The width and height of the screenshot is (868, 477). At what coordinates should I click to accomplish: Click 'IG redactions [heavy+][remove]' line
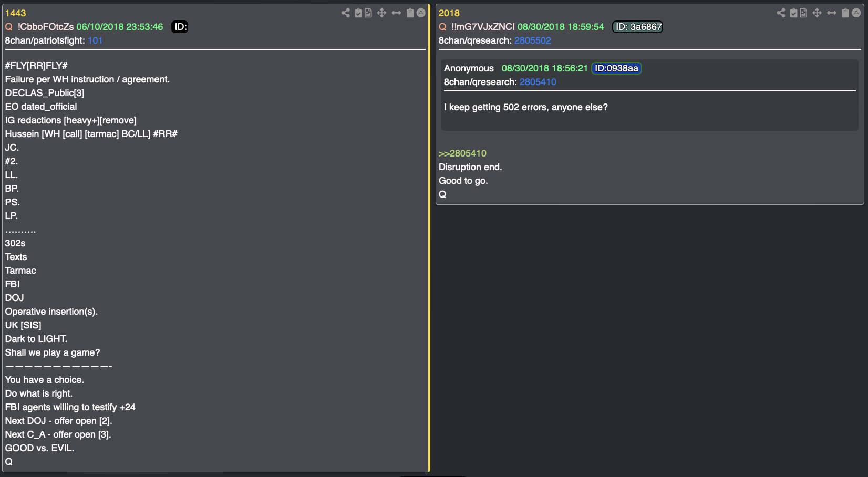[71, 120]
